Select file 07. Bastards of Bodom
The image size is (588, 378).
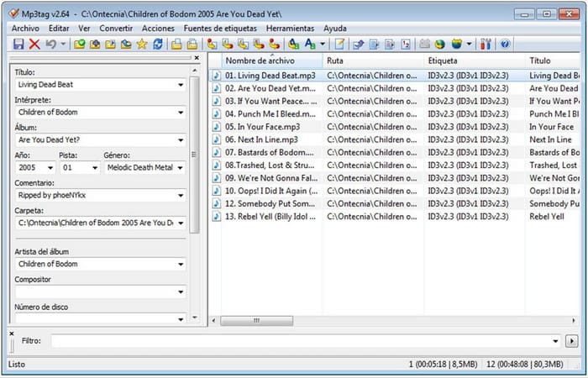[270, 153]
